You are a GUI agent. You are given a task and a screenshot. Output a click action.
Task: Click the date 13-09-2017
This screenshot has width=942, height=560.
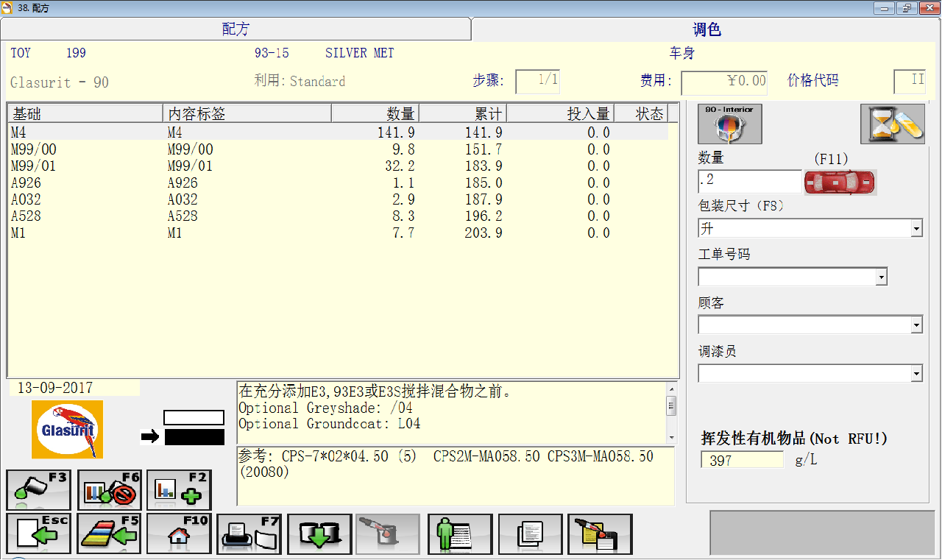click(55, 388)
